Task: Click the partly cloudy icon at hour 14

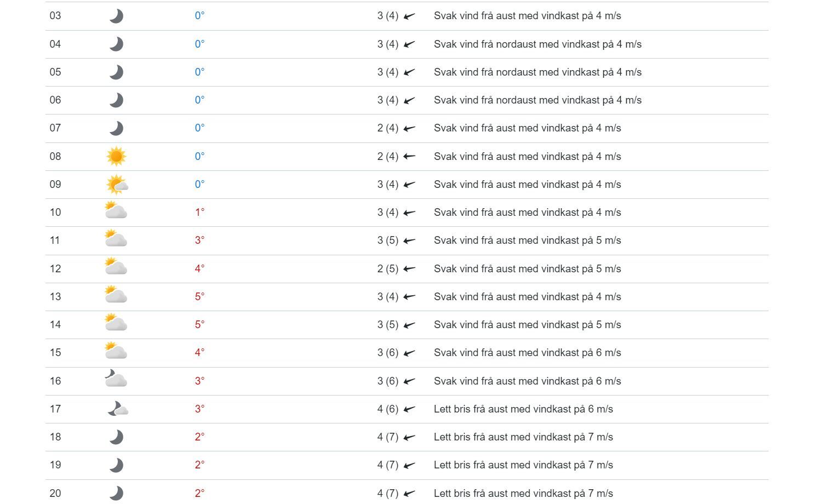Action: click(x=116, y=323)
